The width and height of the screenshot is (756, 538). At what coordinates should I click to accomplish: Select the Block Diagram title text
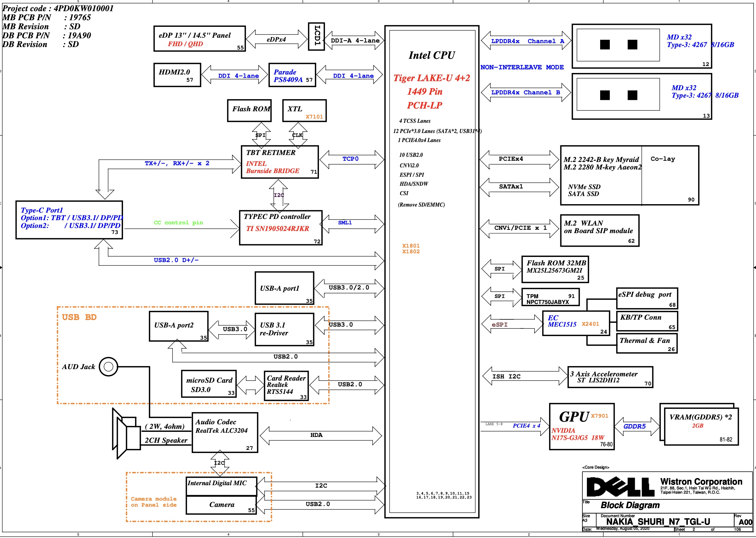(630, 505)
